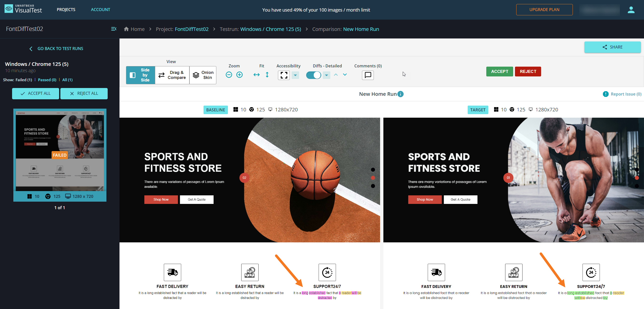The image size is (644, 309).
Task: Collapse the sidebar with menu icon
Action: pos(114,29)
